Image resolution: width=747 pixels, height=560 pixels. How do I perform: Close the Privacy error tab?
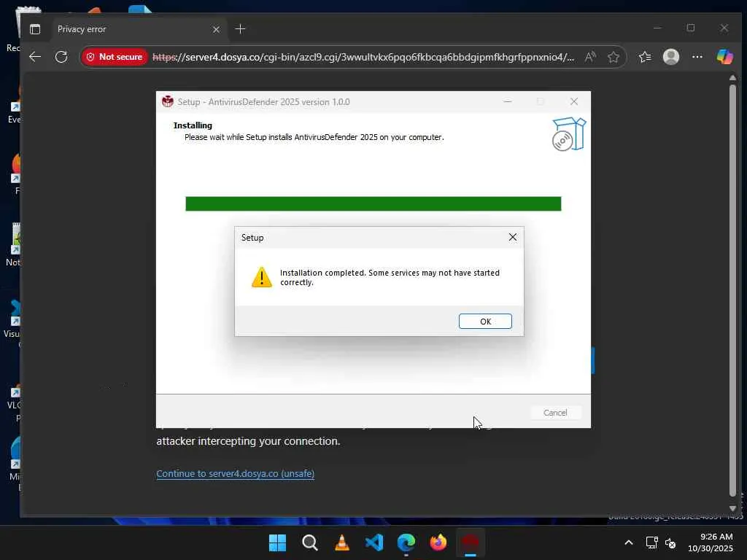point(216,29)
